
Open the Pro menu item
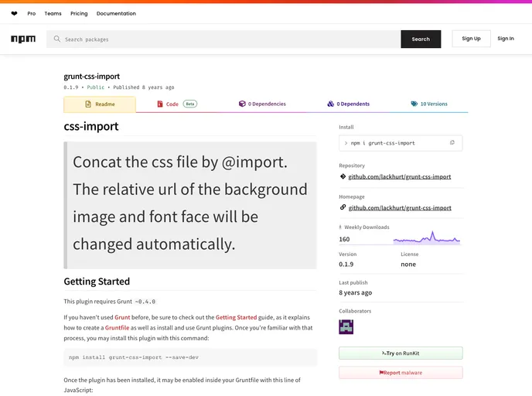pyautogui.click(x=32, y=14)
